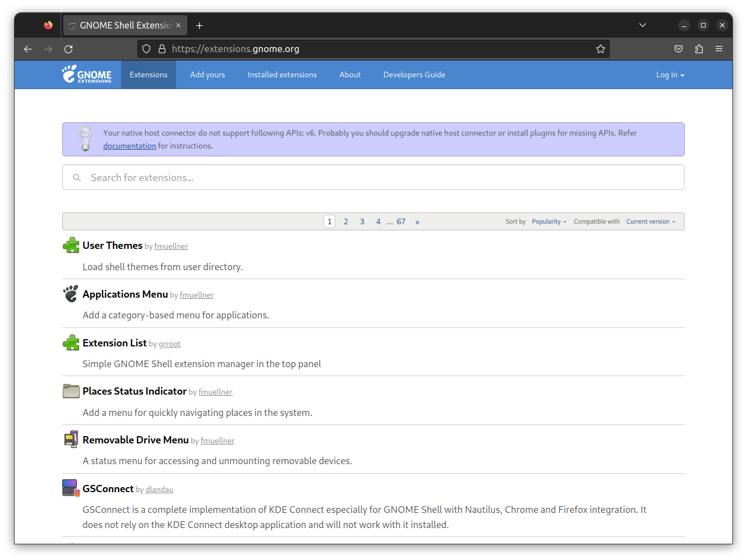Go to page 3 of extensions
The width and height of the screenshot is (747, 560).
pyautogui.click(x=362, y=221)
